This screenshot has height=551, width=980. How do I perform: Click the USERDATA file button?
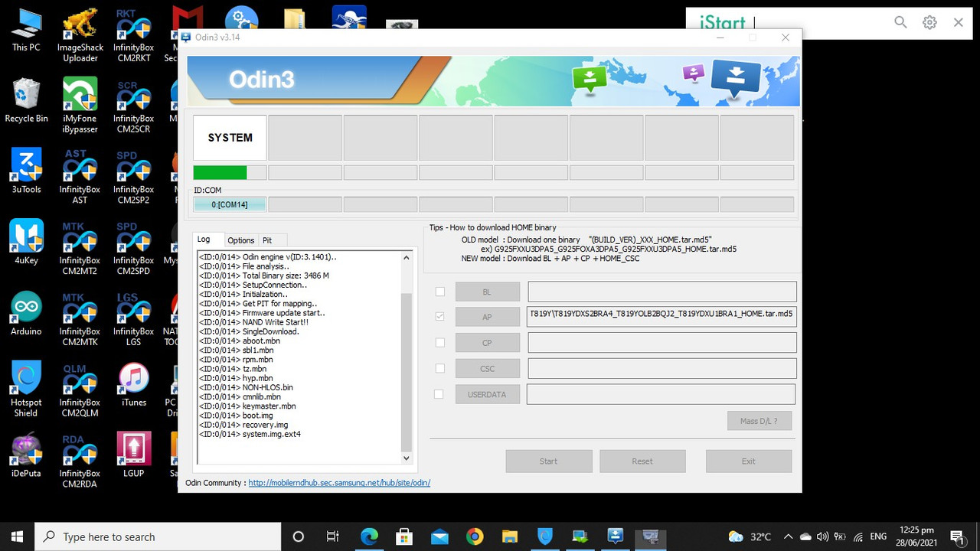tap(488, 394)
